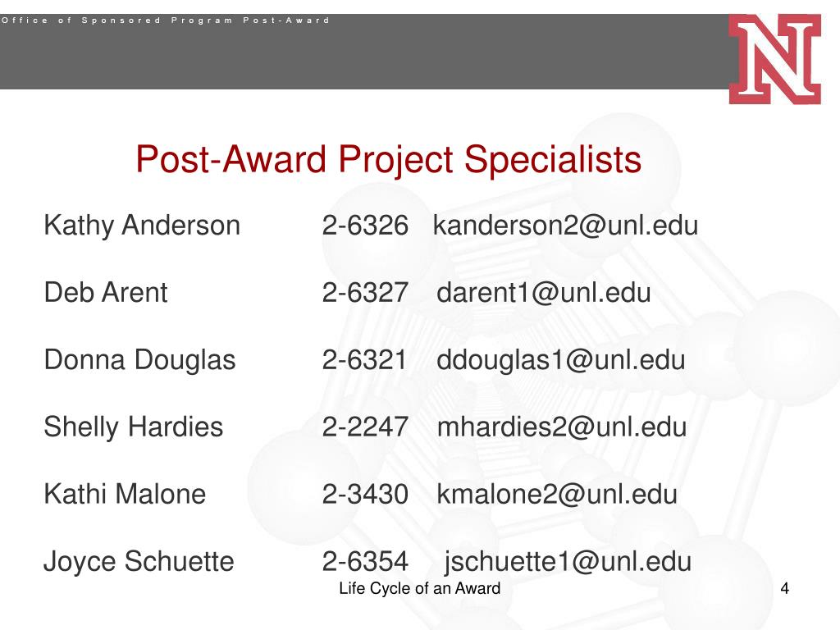Select the name Donna Douglas

click(x=139, y=360)
